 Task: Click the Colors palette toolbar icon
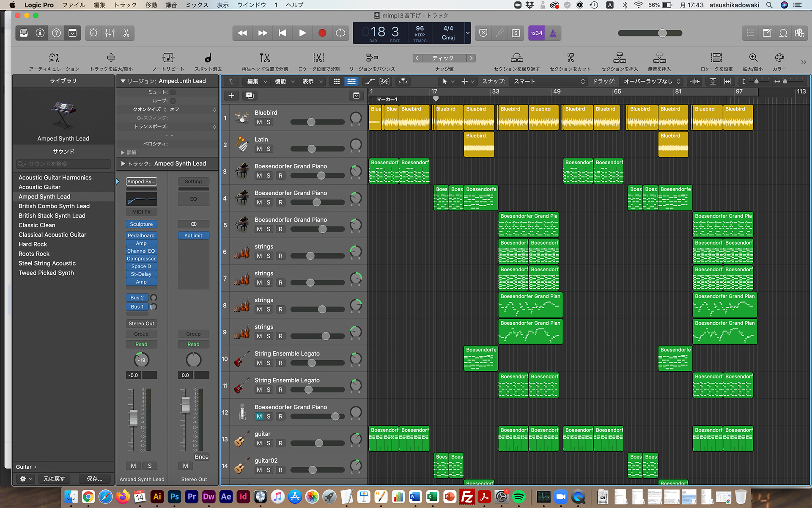[x=779, y=58]
